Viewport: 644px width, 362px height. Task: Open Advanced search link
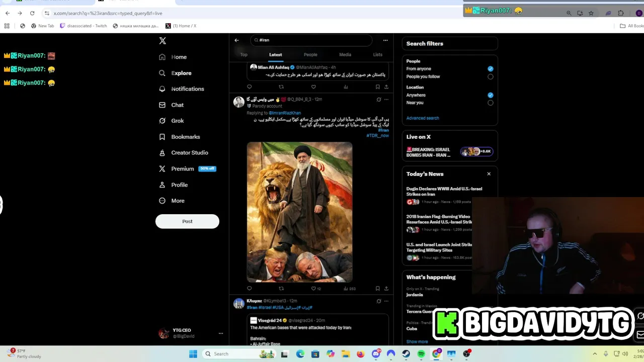[x=423, y=118]
